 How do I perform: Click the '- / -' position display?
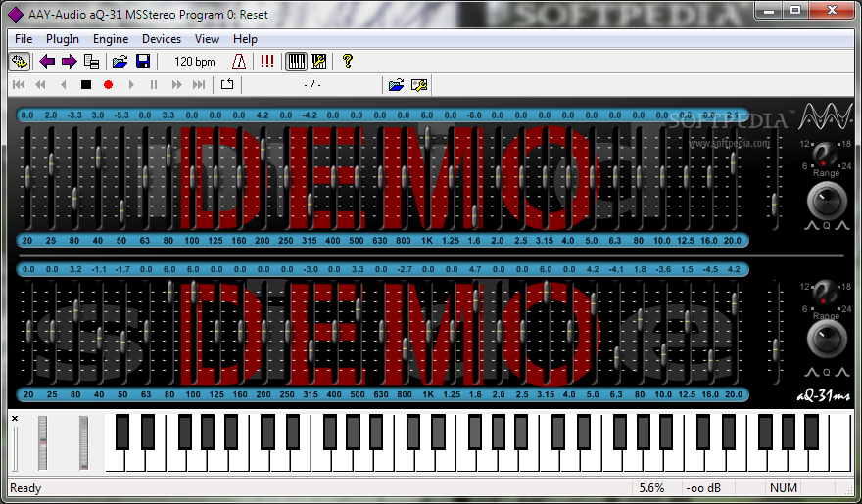312,85
